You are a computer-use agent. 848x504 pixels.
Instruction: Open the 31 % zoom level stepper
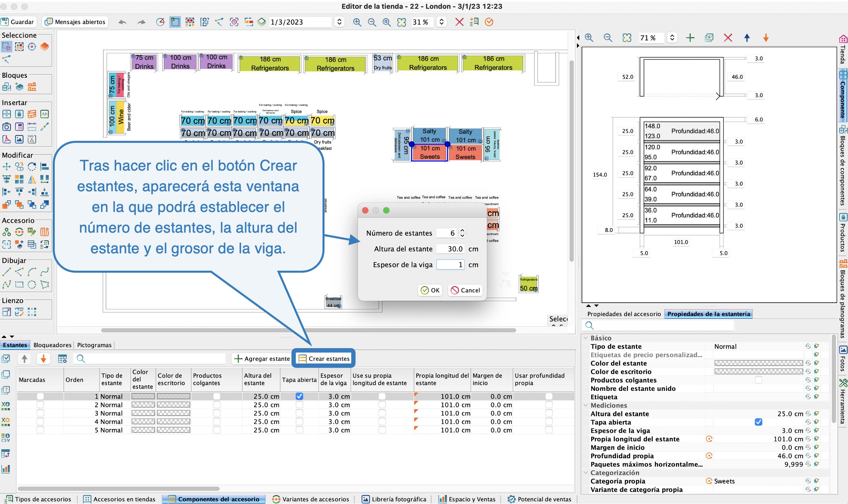[x=441, y=22]
